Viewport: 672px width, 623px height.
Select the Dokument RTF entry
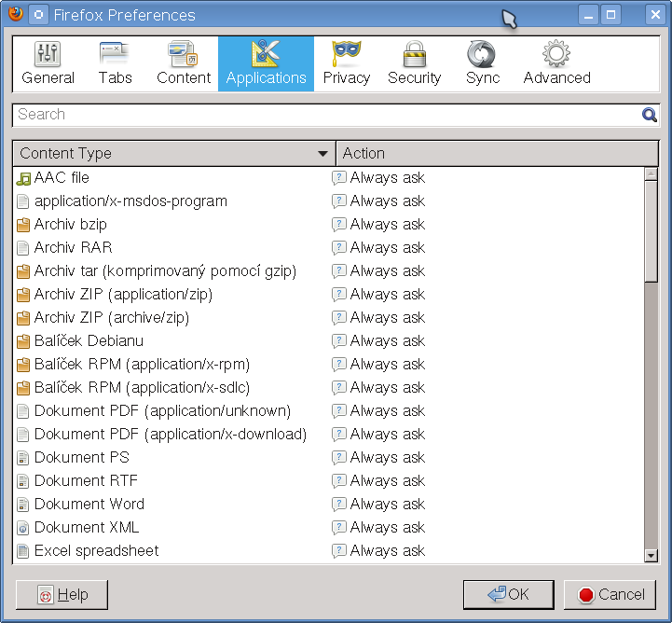point(328,481)
